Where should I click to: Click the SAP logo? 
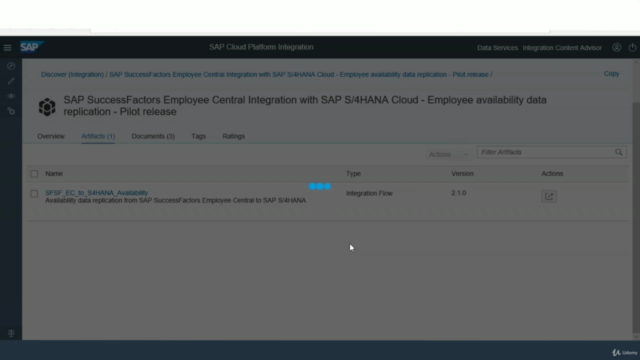coord(31,47)
